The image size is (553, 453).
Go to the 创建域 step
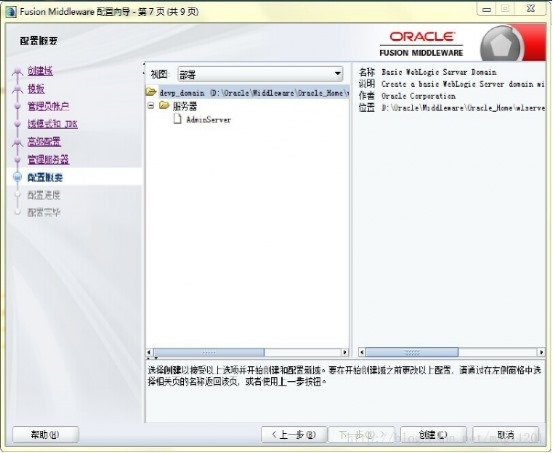40,71
